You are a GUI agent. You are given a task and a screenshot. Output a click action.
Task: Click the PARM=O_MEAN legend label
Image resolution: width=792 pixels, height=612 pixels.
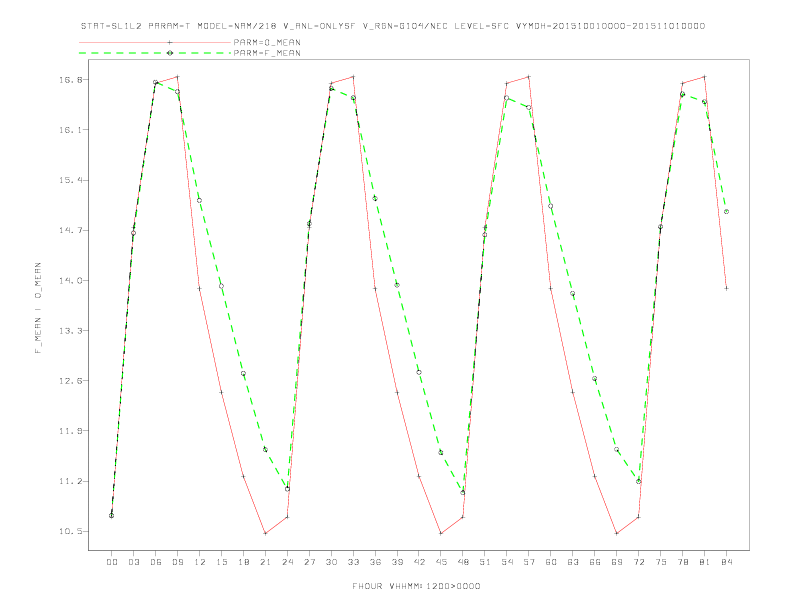click(x=267, y=42)
